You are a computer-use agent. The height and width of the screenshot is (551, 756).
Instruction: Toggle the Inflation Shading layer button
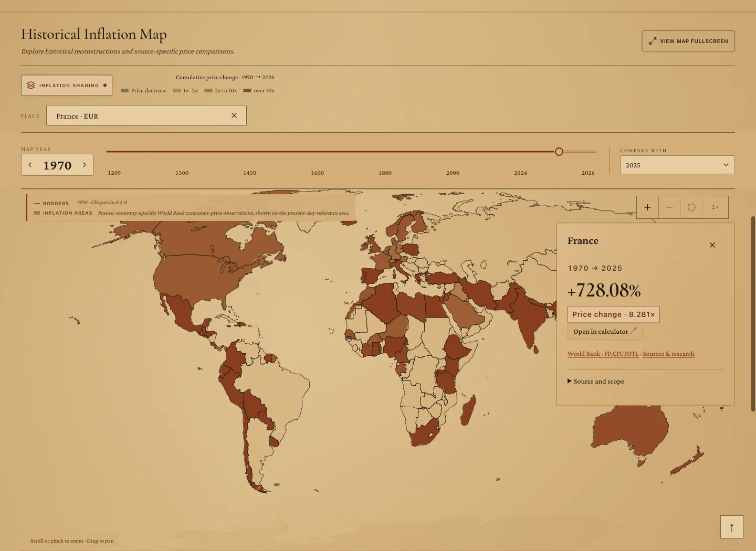click(x=67, y=85)
